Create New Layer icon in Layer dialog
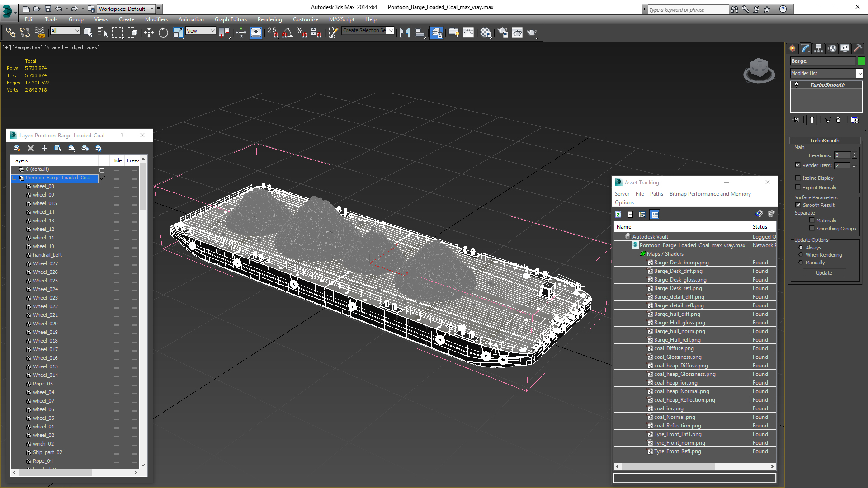868x488 pixels. 17,148
